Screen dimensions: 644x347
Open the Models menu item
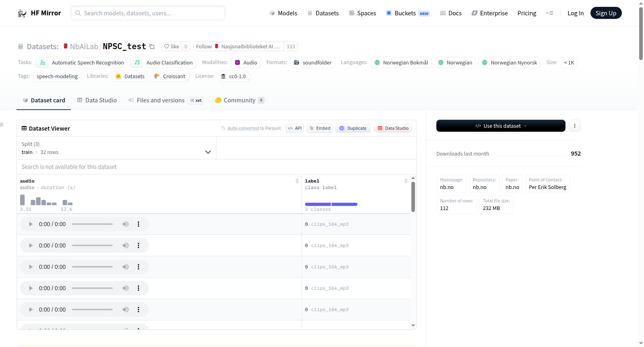click(x=283, y=13)
